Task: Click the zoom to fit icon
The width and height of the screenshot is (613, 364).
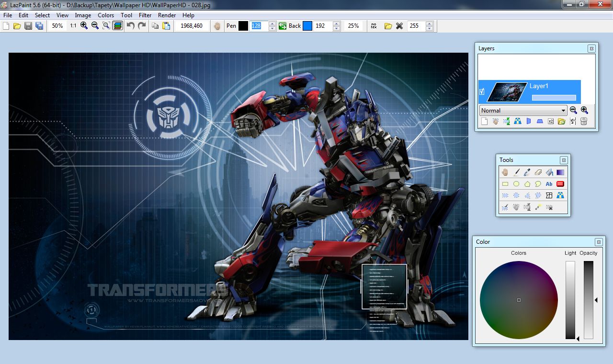Action: coord(106,26)
